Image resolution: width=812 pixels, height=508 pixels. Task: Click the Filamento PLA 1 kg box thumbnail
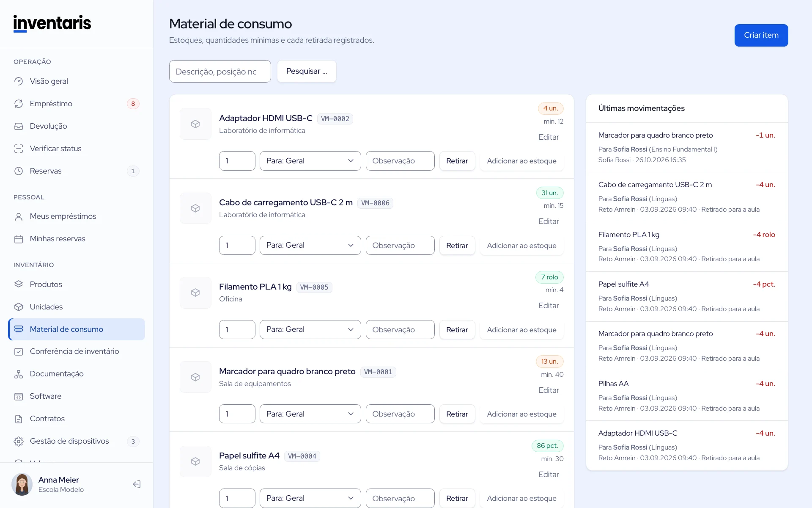[195, 293]
